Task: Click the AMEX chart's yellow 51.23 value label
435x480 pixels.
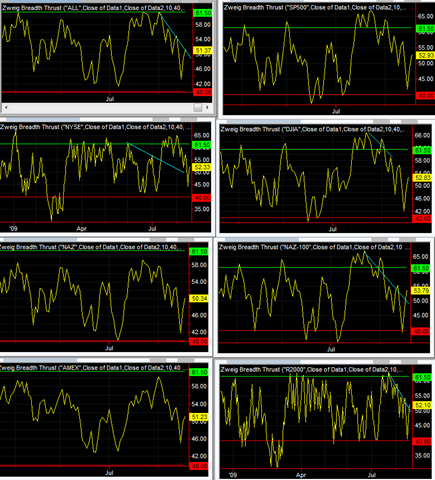Action: click(199, 417)
